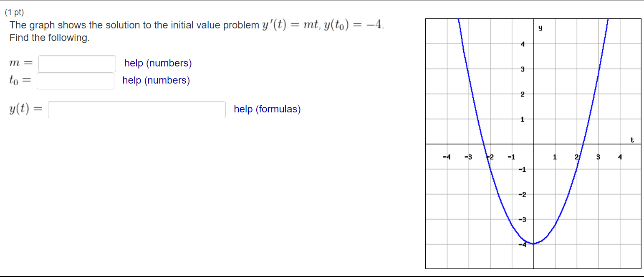Click the 4 tick label on y-axis
The height and width of the screenshot is (277, 644).
522,44
